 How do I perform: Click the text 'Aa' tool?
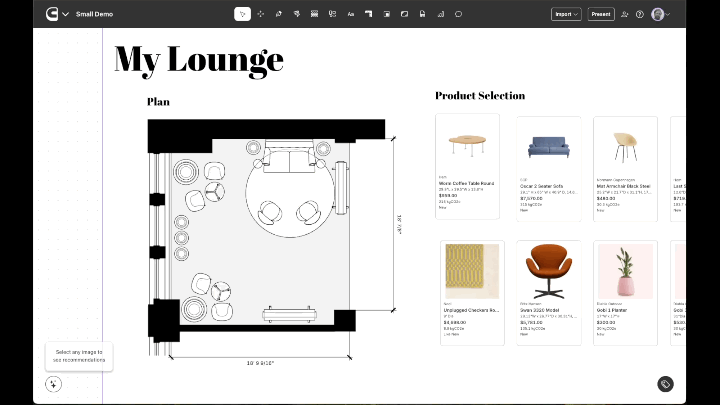[351, 14]
